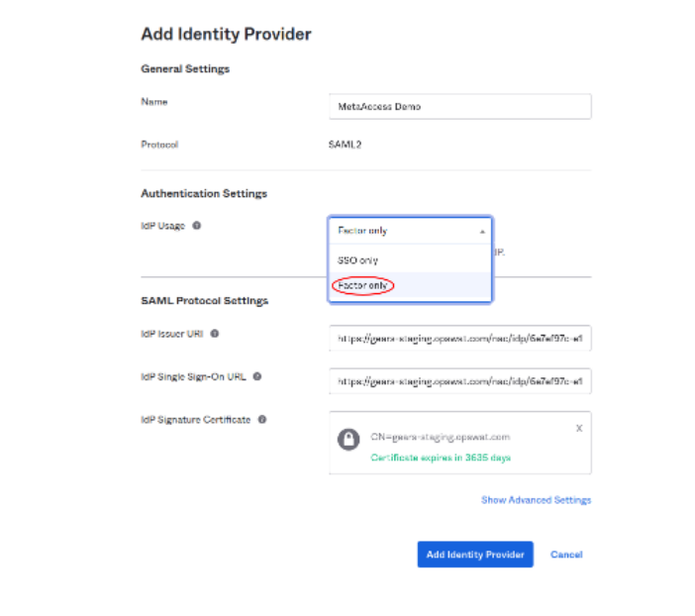Click the IdP Usage help icon
Screen dimensions: 695x616
[196, 226]
